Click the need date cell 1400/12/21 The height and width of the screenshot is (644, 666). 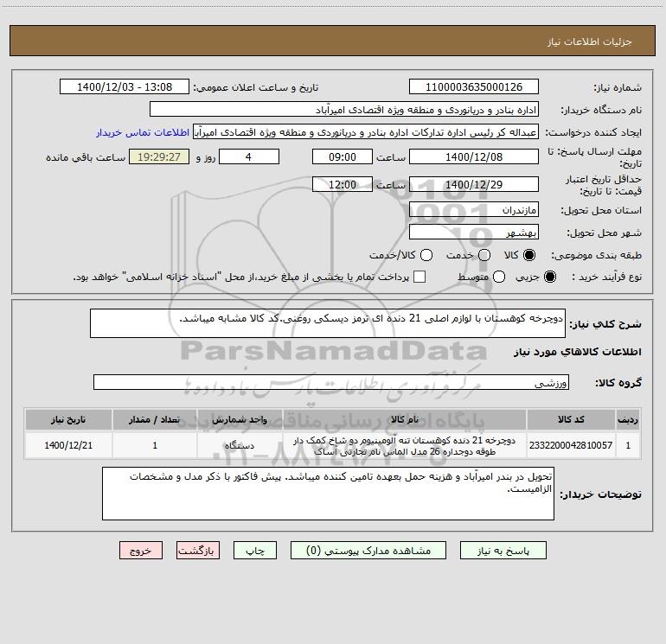click(x=68, y=445)
